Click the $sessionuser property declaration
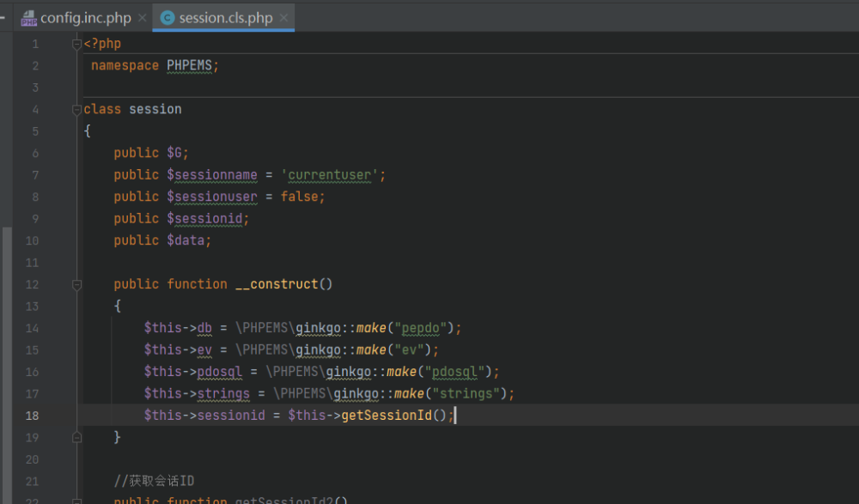 pos(212,197)
